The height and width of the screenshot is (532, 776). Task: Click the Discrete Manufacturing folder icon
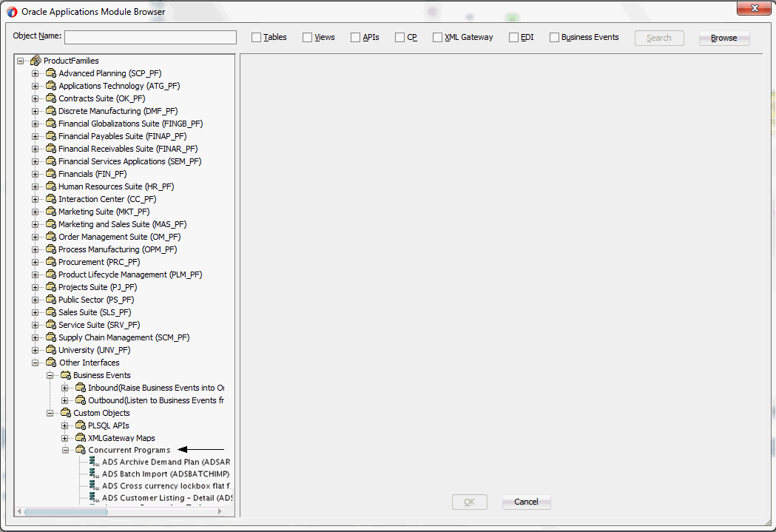pyautogui.click(x=51, y=111)
